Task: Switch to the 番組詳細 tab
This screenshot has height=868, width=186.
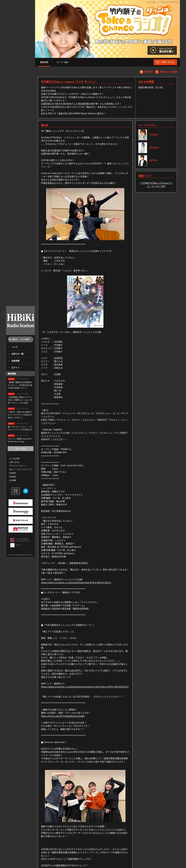Action: point(44,62)
